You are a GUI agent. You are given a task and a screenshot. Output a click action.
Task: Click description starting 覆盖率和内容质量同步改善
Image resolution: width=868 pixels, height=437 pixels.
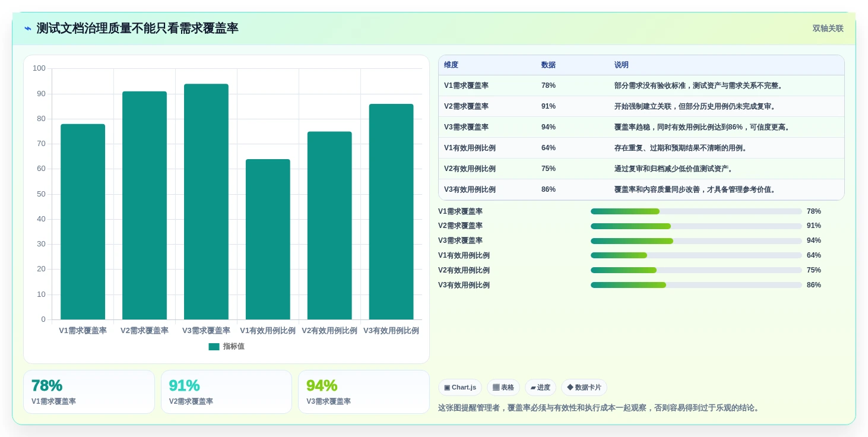[x=696, y=190]
